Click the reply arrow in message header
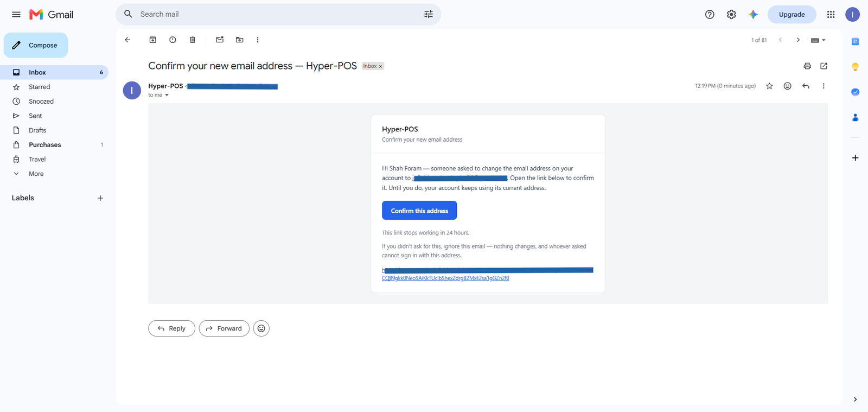The image size is (868, 412). tap(806, 86)
